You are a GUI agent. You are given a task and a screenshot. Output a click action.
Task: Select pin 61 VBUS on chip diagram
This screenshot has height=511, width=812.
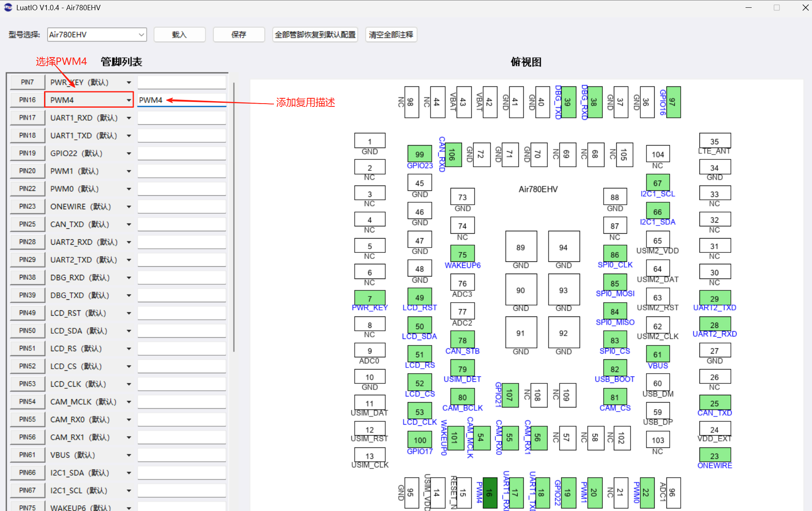(658, 354)
